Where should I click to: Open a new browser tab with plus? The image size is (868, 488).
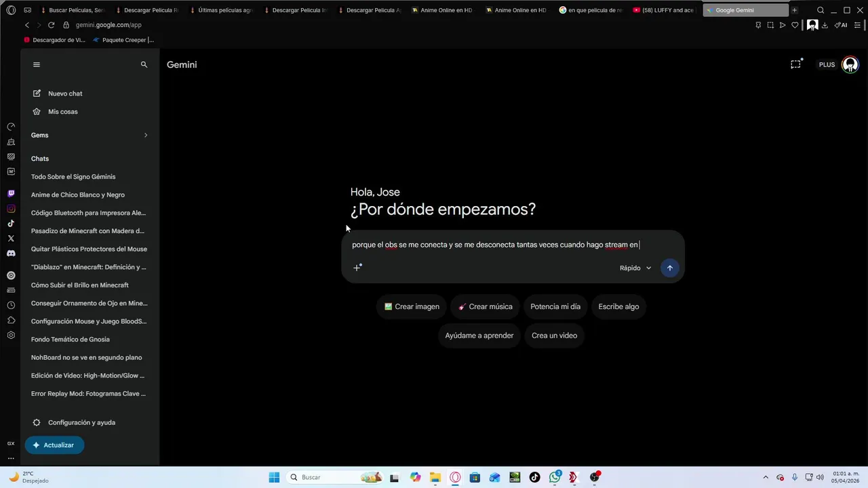click(795, 10)
